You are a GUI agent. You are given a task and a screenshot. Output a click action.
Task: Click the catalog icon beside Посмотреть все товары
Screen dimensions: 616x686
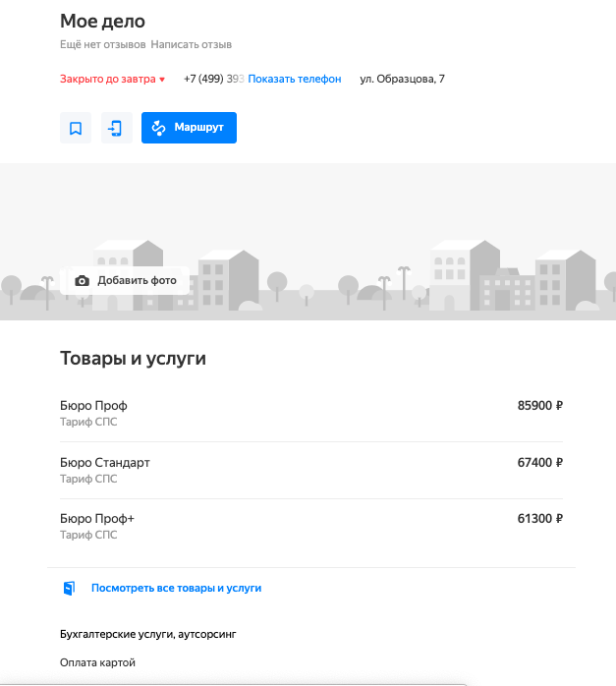click(x=70, y=588)
